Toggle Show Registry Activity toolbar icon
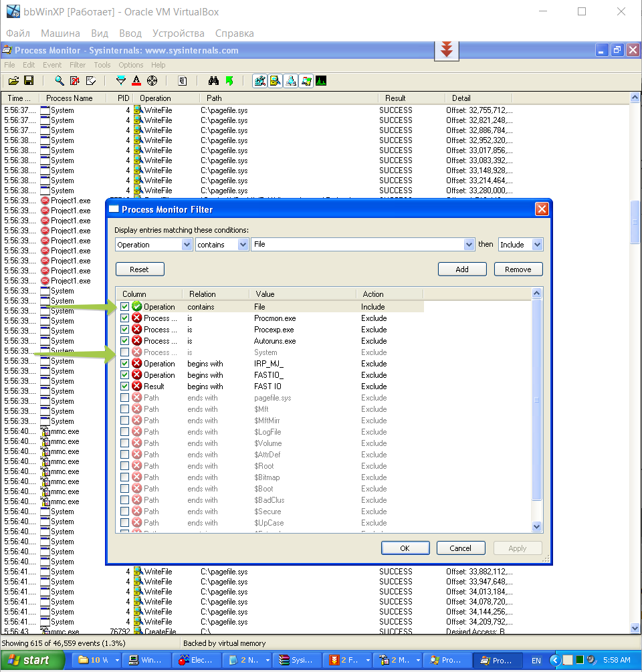The height and width of the screenshot is (672, 642). (x=259, y=80)
